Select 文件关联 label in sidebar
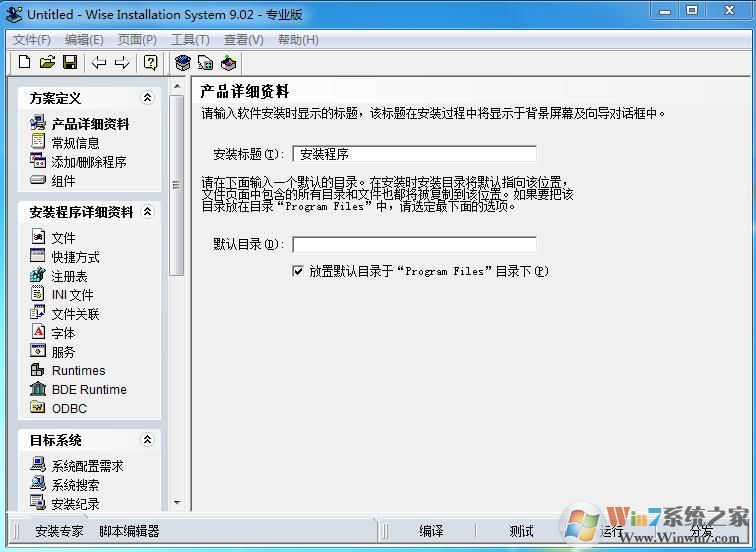This screenshot has height=552, width=756. click(x=75, y=314)
